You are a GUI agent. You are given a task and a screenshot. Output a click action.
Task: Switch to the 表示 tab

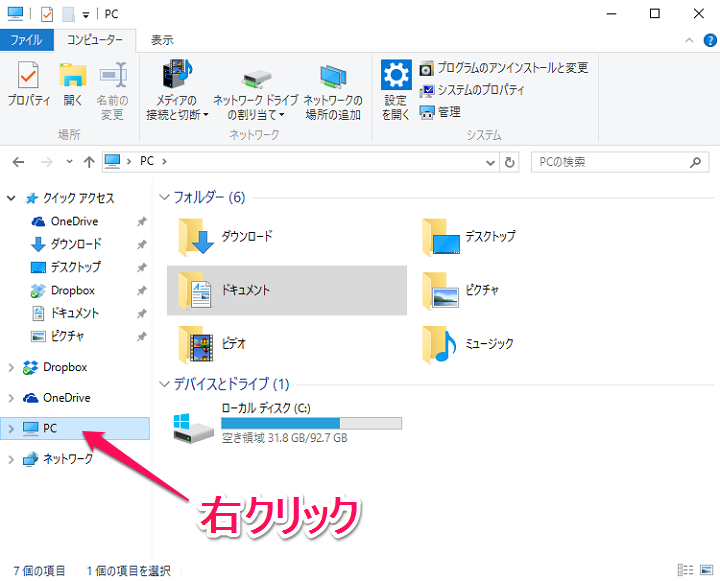point(162,40)
